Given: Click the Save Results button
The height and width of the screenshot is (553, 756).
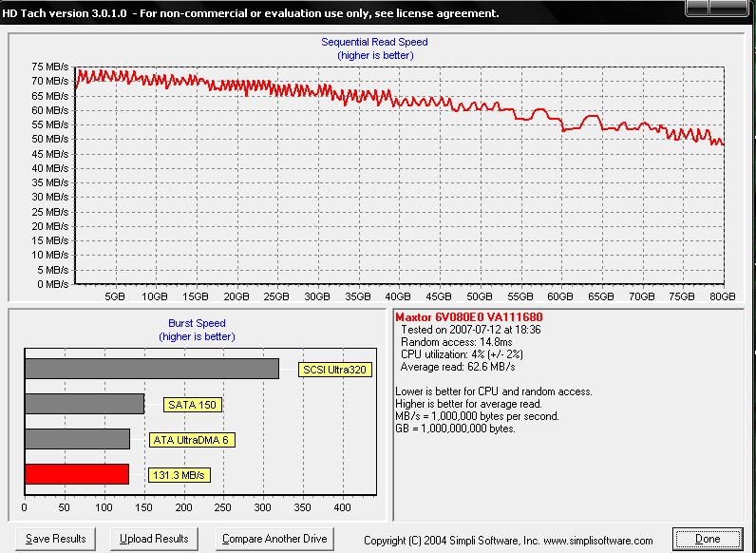Looking at the screenshot, I should pyautogui.click(x=56, y=539).
